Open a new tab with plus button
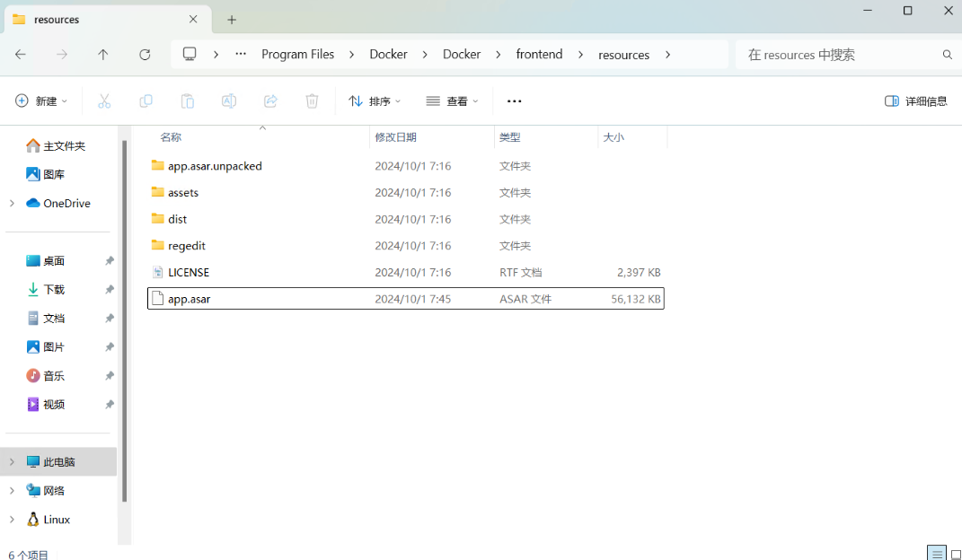 pyautogui.click(x=232, y=20)
